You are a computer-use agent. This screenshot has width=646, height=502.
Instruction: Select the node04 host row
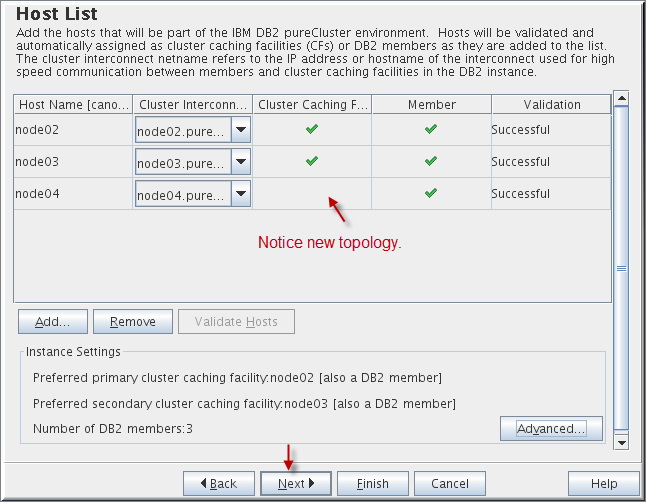312,194
